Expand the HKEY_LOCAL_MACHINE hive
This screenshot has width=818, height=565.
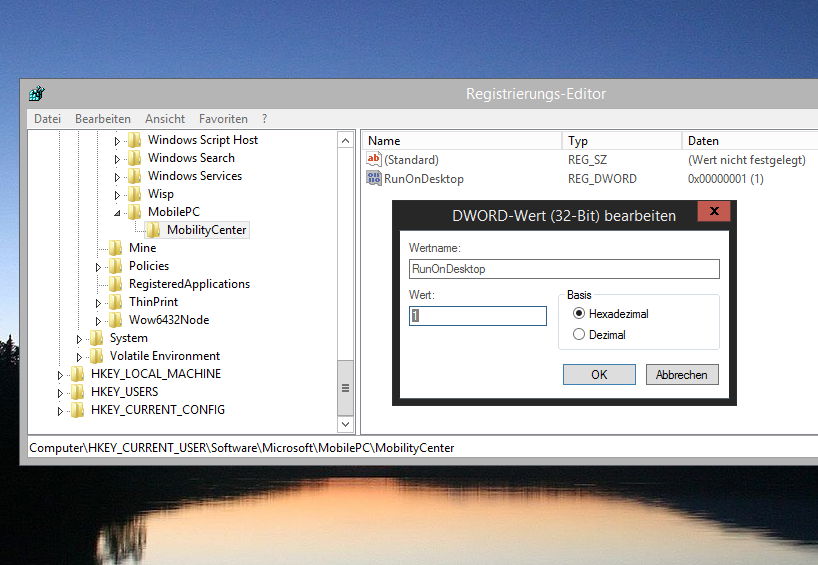click(60, 375)
